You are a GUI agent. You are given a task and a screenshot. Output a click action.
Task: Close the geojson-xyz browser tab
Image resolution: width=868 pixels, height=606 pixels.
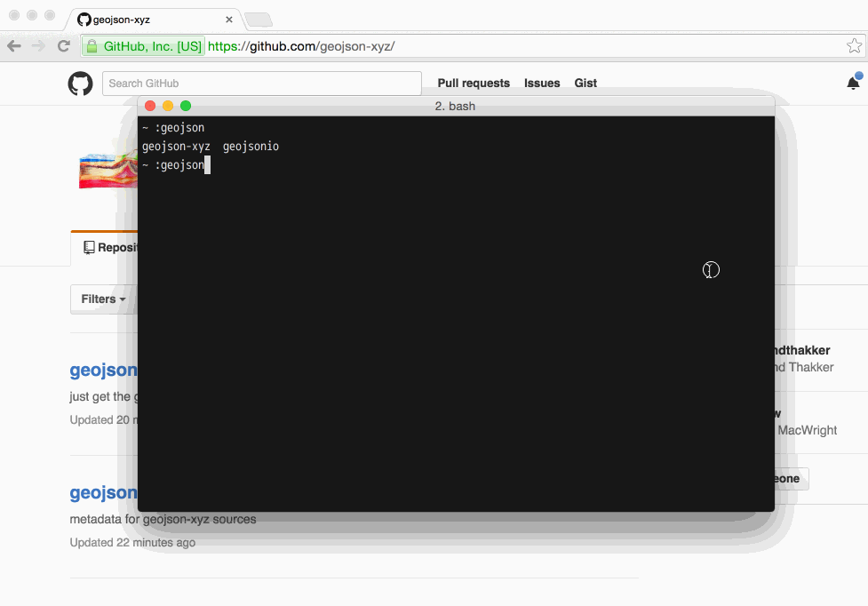point(229,20)
